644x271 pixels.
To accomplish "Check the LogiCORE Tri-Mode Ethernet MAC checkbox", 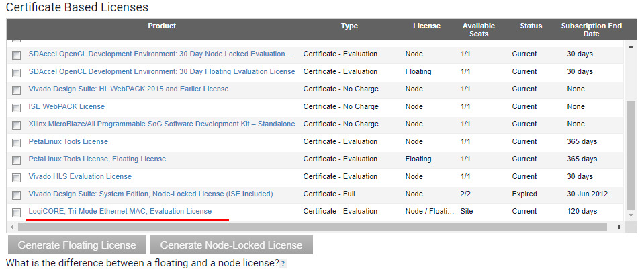I will 16,212.
